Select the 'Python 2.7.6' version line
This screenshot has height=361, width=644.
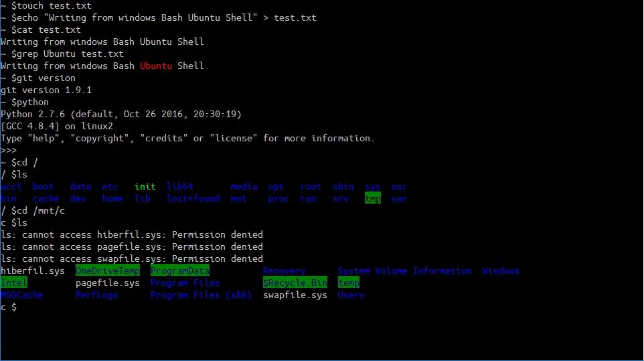(x=121, y=114)
